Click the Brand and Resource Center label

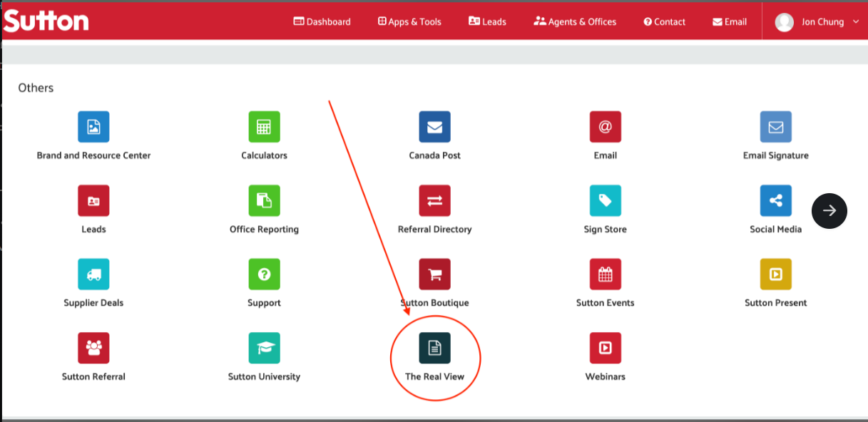[93, 155]
